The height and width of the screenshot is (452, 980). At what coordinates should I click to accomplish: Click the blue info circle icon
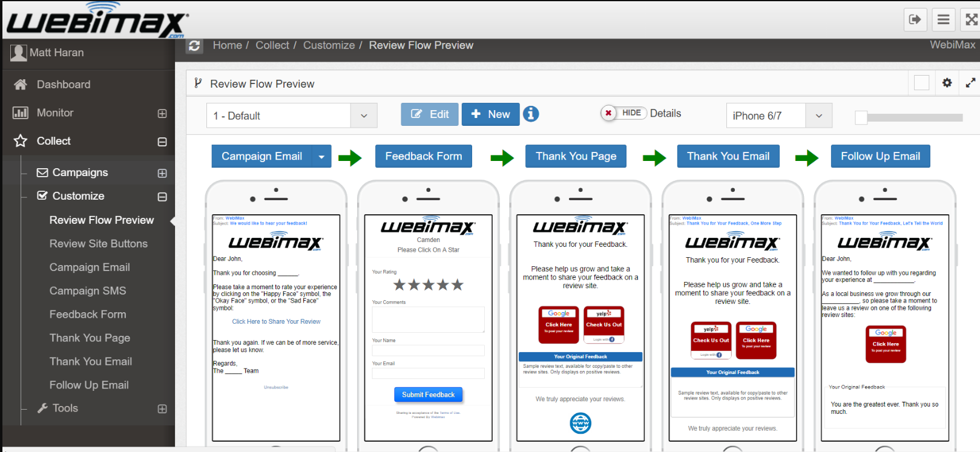(x=531, y=114)
